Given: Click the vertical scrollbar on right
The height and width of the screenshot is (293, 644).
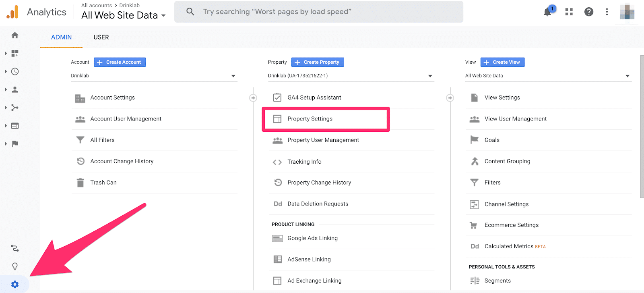Looking at the screenshot, I should click(x=642, y=127).
